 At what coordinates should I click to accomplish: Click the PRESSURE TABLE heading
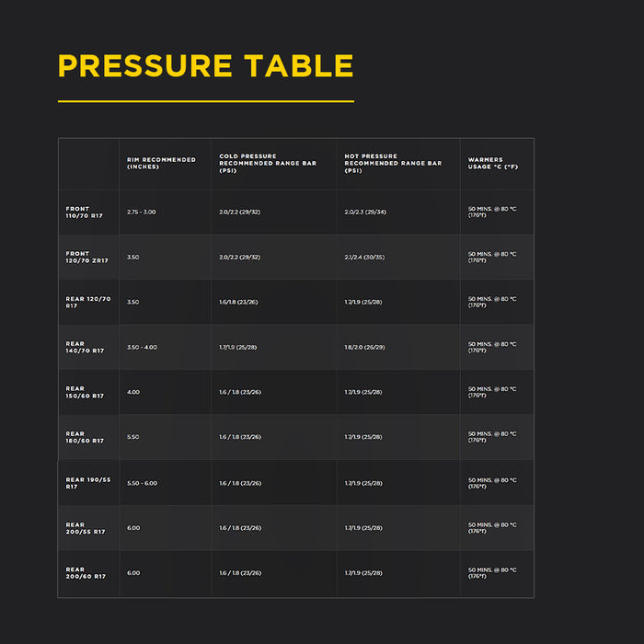click(205, 66)
